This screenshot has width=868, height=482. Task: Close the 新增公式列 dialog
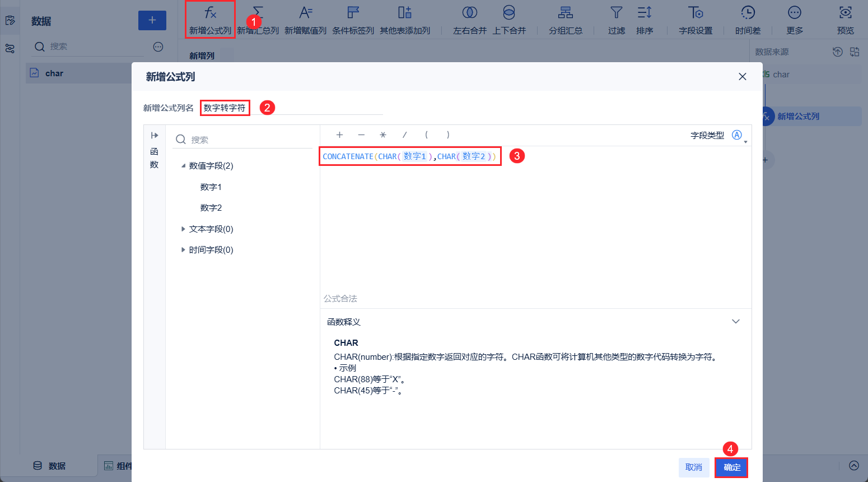point(743,77)
